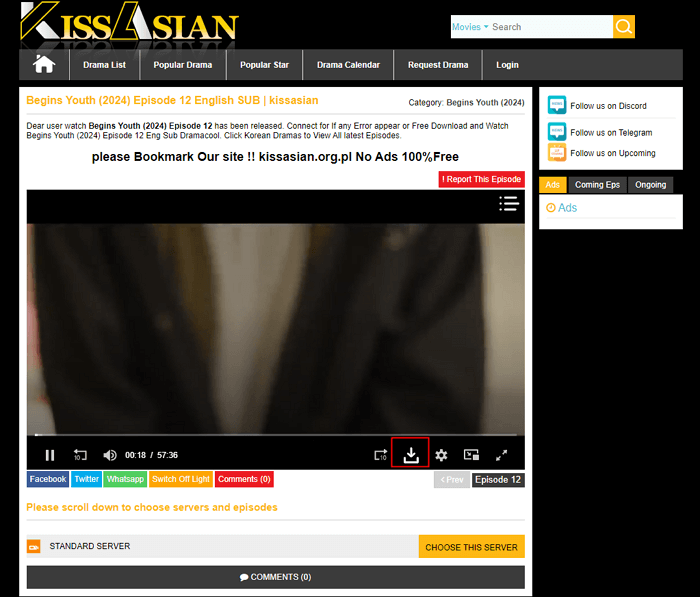Viewport: 700px width, 597px height.
Task: Mute the video volume speaker icon
Action: [x=110, y=455]
